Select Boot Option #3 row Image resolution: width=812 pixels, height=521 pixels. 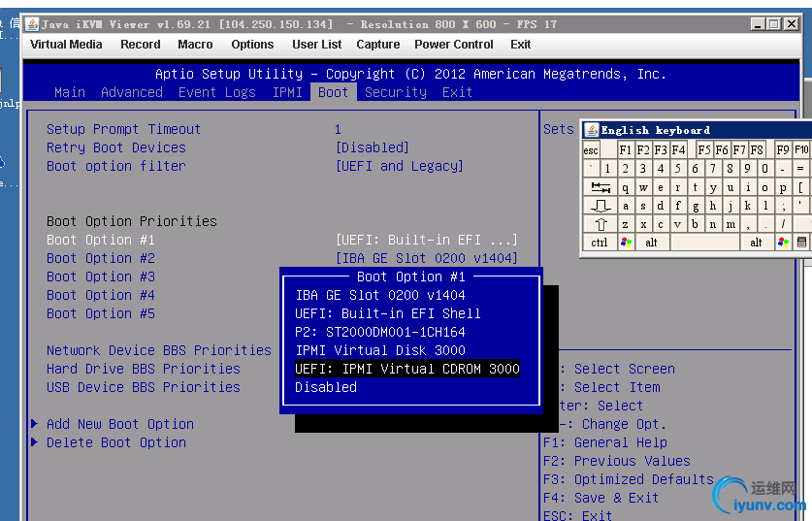point(101,277)
